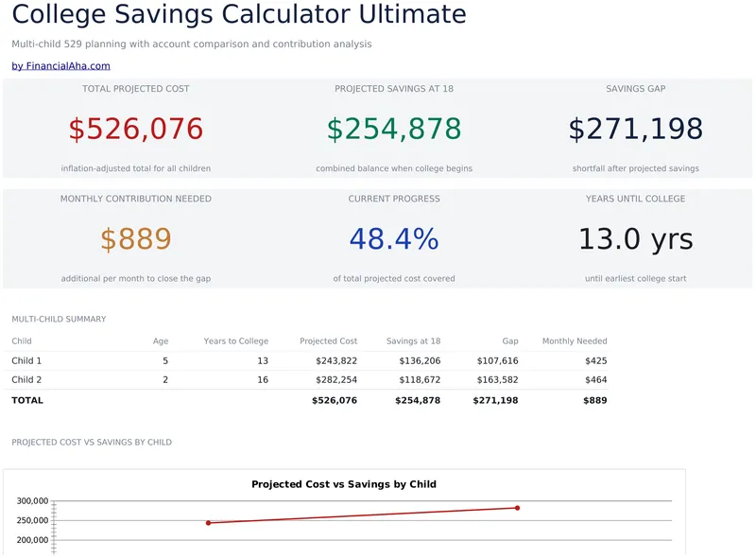Click the Savings at 18 column header
This screenshot has height=558, width=756.
[413, 341]
